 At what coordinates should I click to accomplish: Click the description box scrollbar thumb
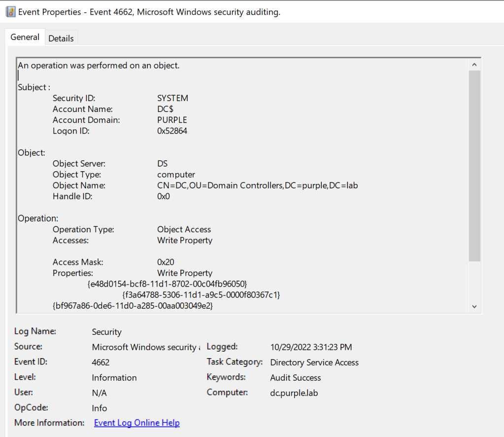pos(474,165)
